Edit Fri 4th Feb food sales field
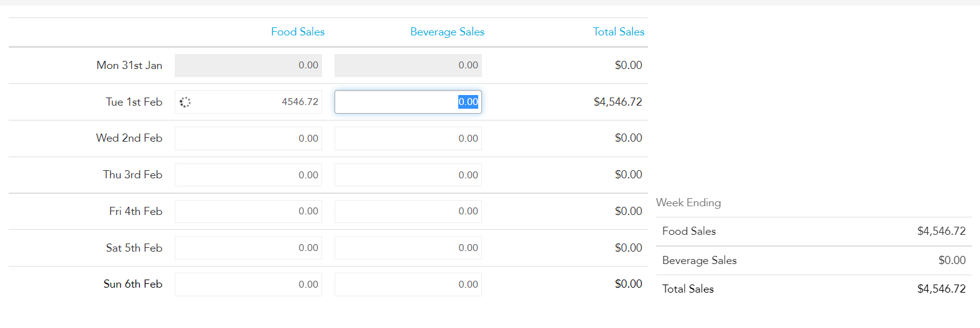This screenshot has width=980, height=328. tap(248, 211)
